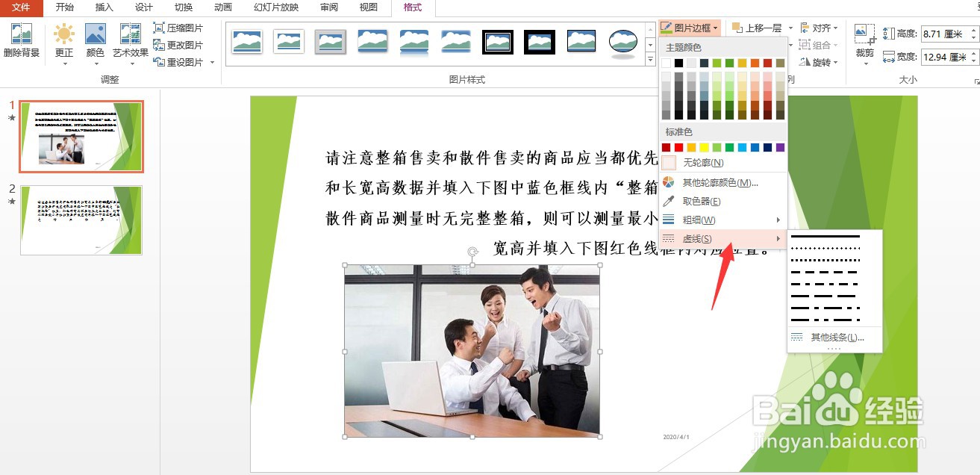Pick the red standard color swatch

678,147
